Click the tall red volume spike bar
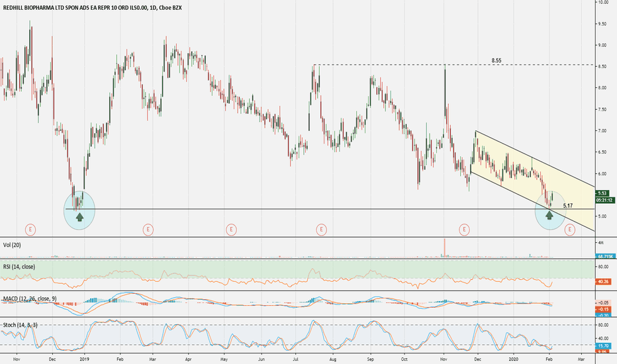Viewport: 617px width, 364px height. pos(445,248)
